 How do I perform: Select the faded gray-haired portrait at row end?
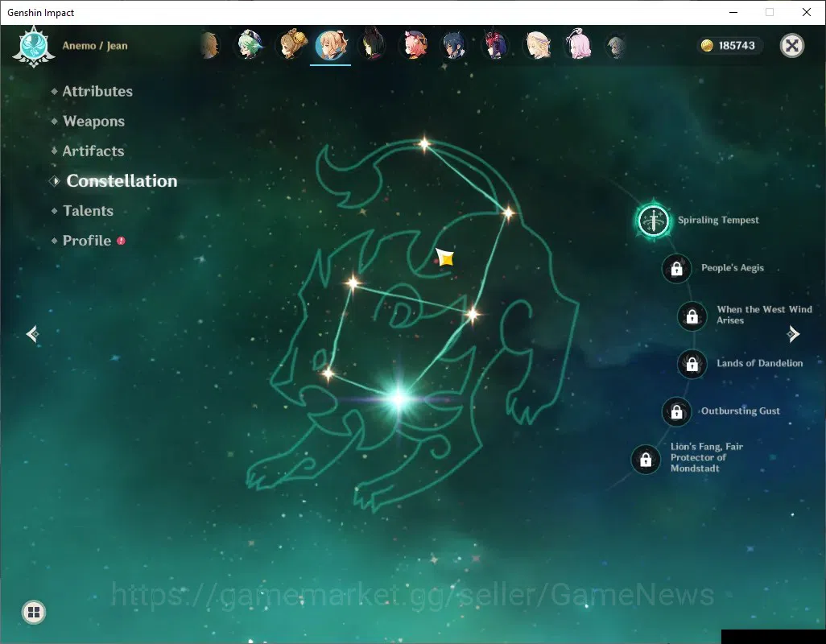point(616,46)
